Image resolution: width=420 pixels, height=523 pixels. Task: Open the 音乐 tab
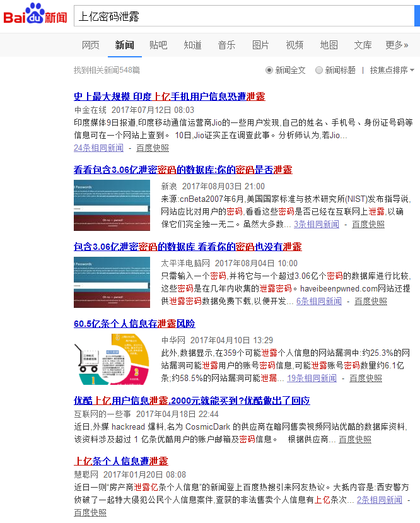pos(226,45)
